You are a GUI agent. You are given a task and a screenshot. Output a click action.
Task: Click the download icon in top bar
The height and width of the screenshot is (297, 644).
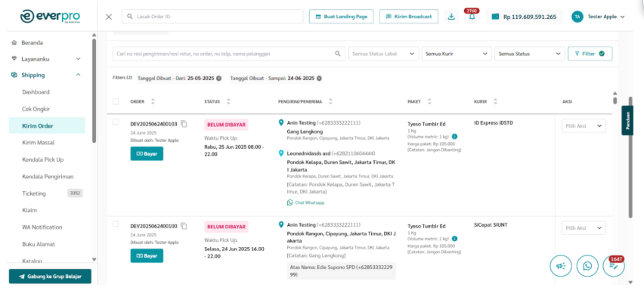451,17
